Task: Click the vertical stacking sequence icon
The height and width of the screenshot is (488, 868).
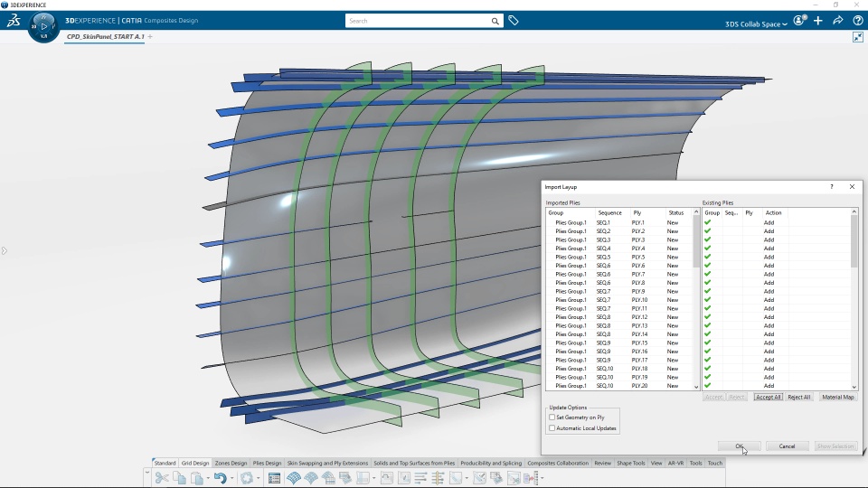Action: 438,478
